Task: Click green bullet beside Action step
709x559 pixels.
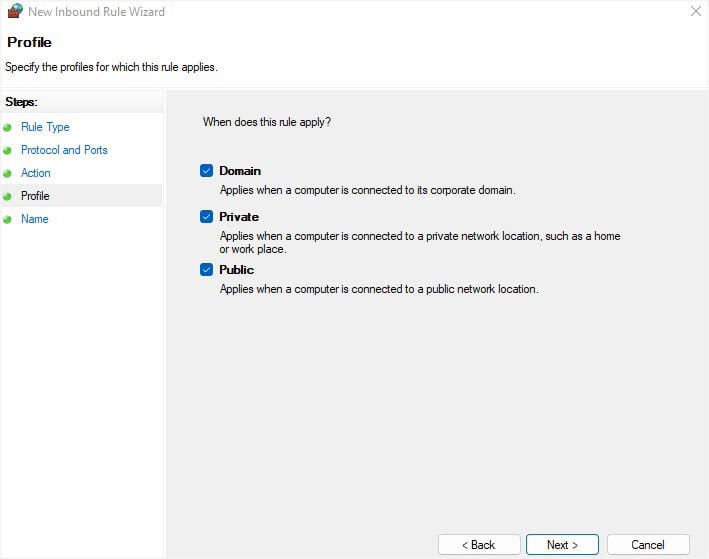Action: click(x=7, y=174)
